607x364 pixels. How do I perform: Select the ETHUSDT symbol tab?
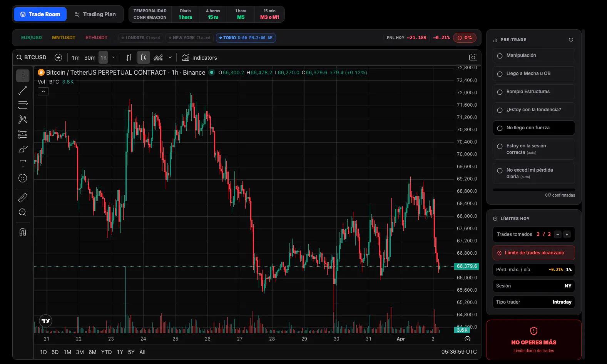pyautogui.click(x=96, y=38)
